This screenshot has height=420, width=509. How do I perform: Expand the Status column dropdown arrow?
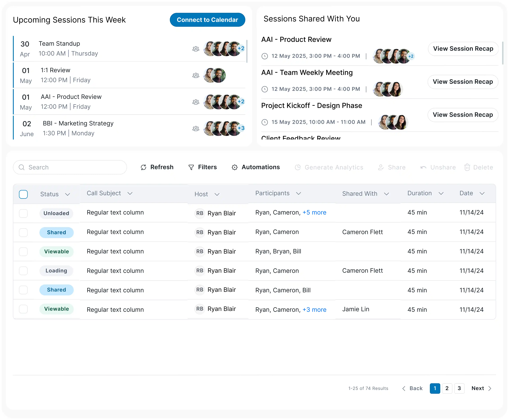68,194
